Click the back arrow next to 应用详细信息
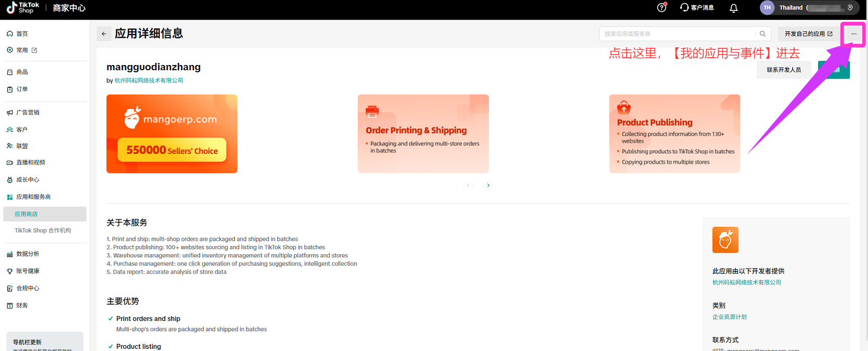This screenshot has height=351, width=868. 104,34
